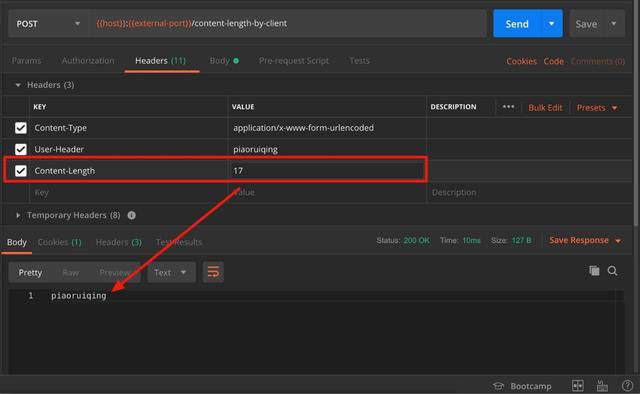Click the Time 10ms indicator
640x394 pixels.
point(460,240)
